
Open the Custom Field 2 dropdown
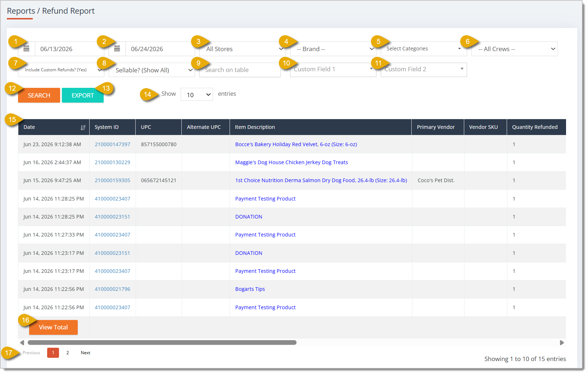pos(424,69)
